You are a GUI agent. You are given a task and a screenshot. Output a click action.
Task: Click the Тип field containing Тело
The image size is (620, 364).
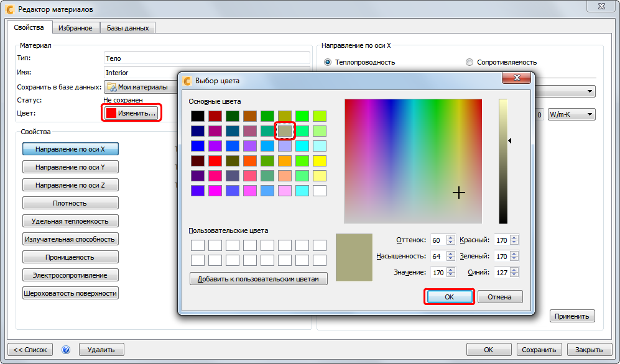(x=207, y=58)
